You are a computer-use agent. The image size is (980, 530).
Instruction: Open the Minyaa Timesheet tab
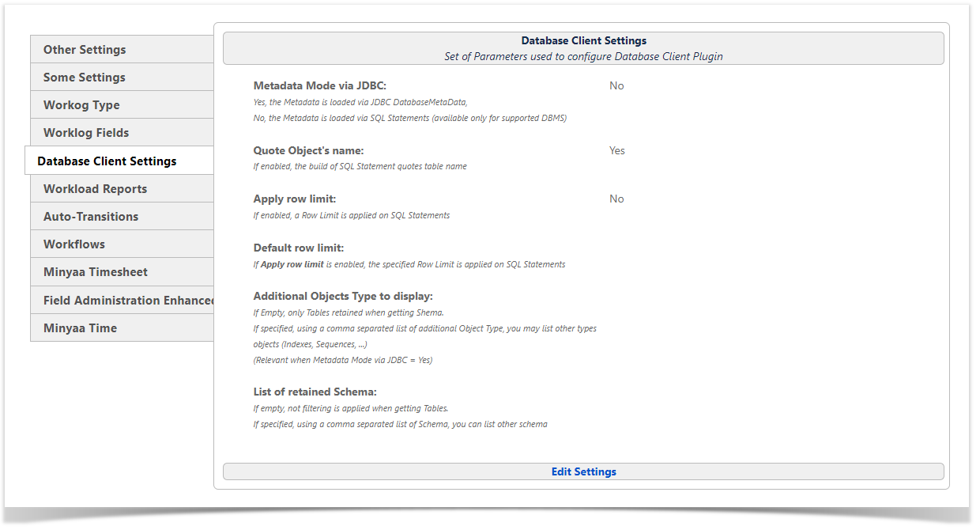[96, 272]
